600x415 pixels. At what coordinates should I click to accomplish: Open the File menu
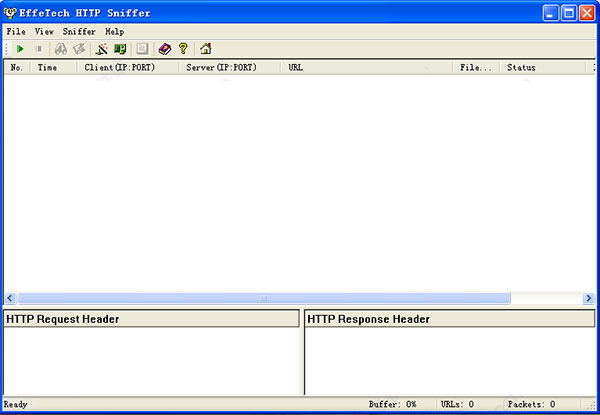pyautogui.click(x=16, y=31)
